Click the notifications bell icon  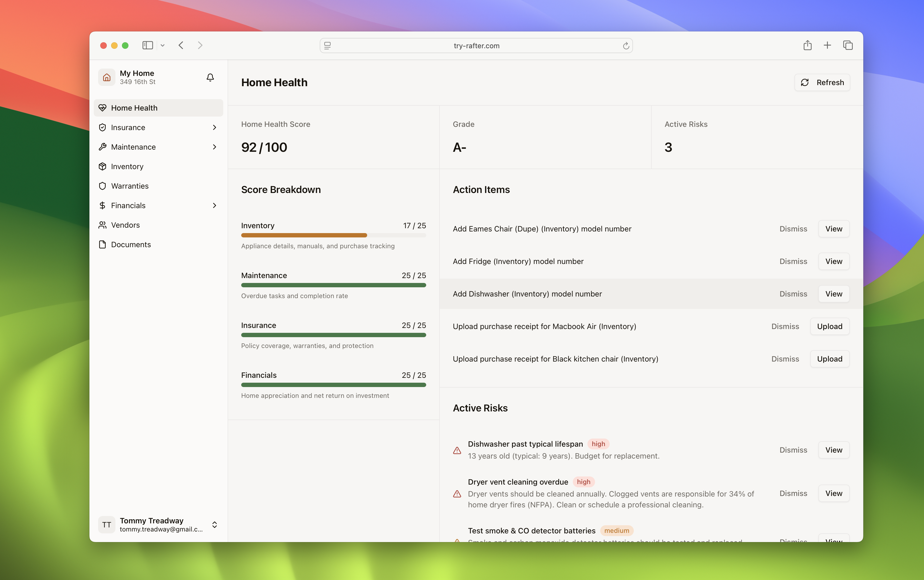tap(210, 78)
